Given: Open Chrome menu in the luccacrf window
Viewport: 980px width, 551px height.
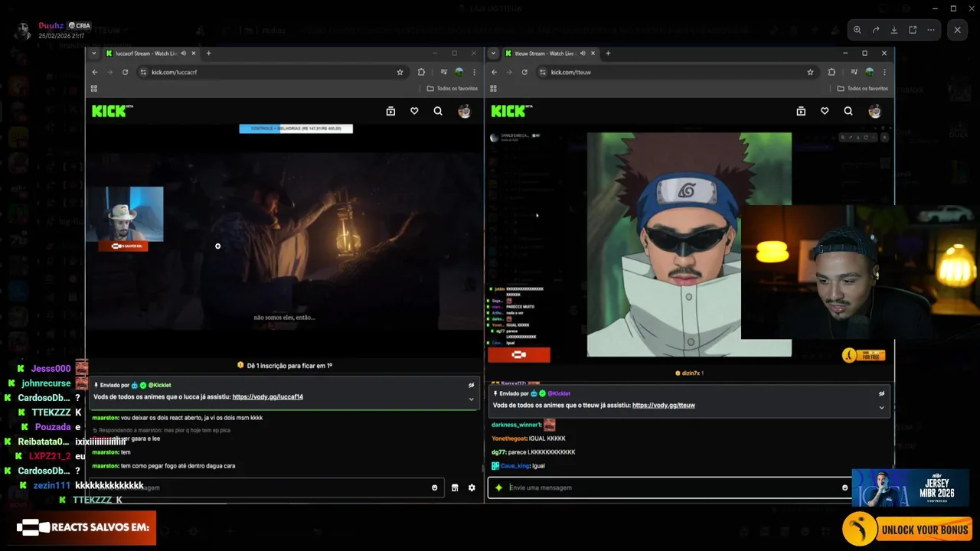Looking at the screenshot, I should coord(474,72).
